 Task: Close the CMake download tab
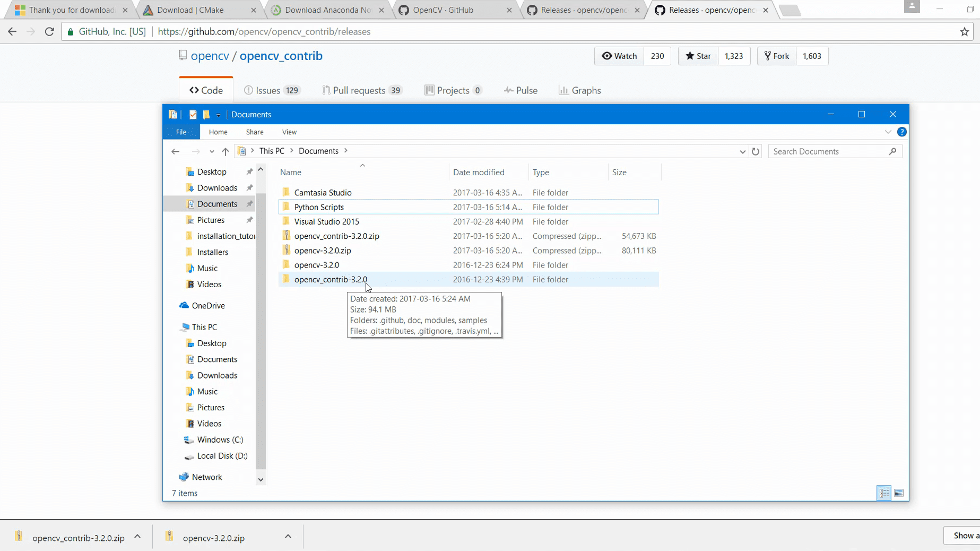254,10
